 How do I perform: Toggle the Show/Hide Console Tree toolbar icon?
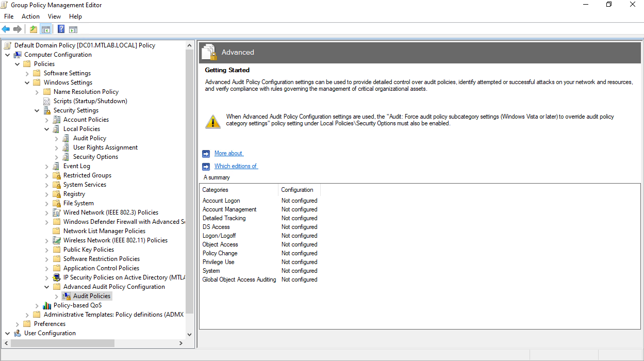(x=46, y=29)
